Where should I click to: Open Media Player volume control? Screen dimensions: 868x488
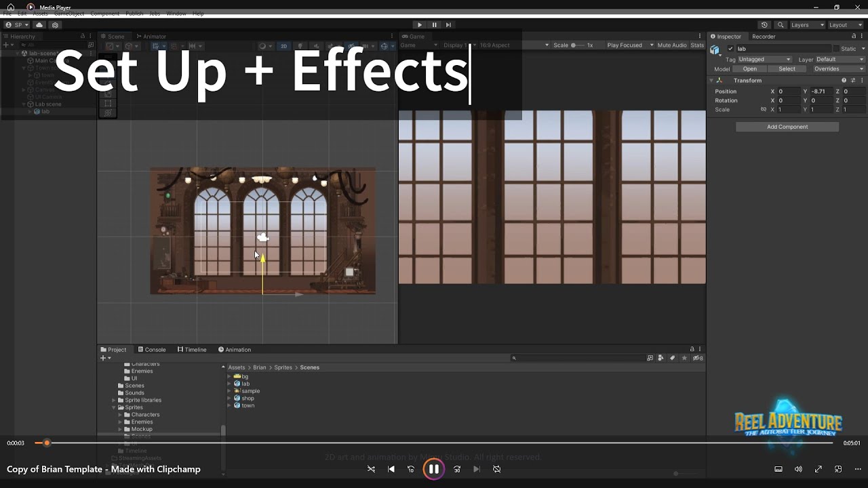[x=798, y=469]
